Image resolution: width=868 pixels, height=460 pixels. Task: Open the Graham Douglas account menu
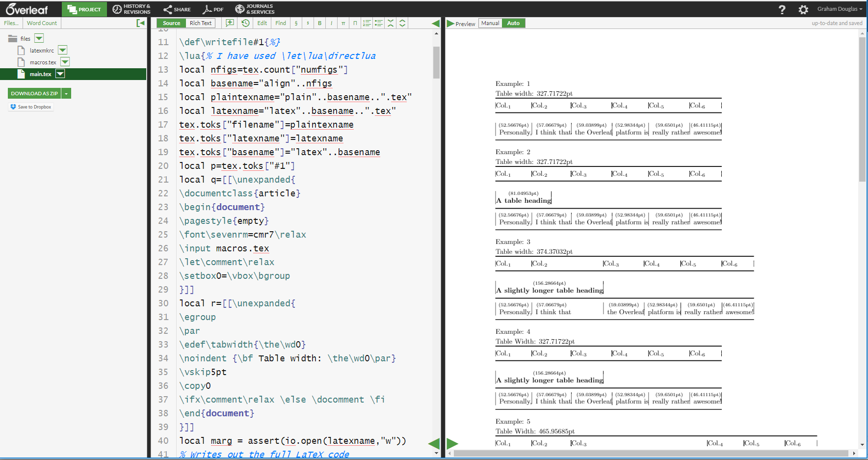(839, 9)
